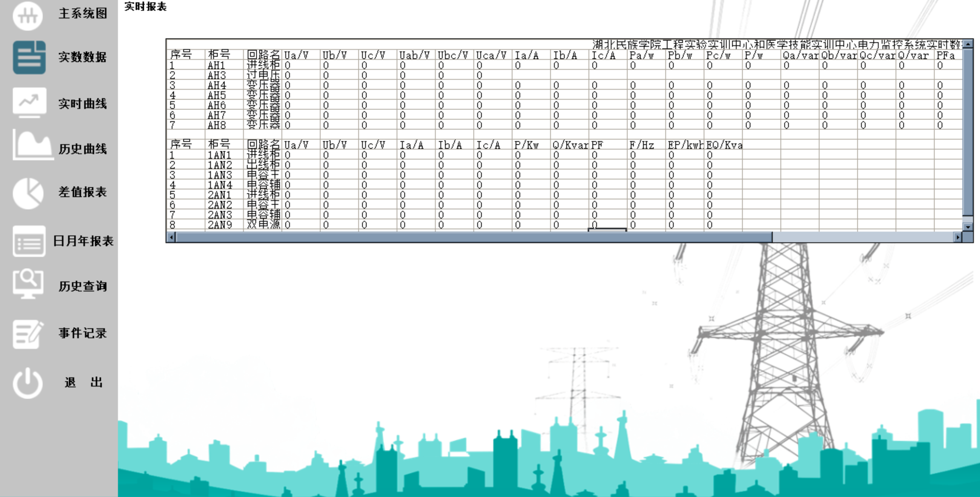Select the real-time curve chart icon

point(29,102)
